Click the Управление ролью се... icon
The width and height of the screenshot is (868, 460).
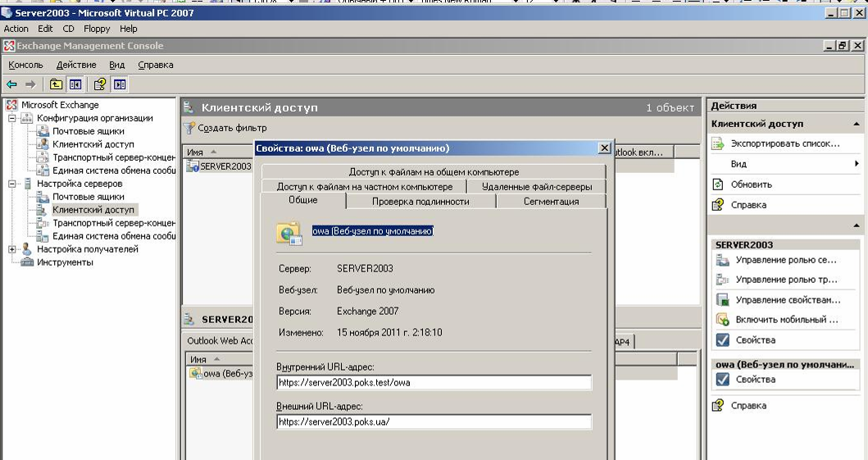722,260
